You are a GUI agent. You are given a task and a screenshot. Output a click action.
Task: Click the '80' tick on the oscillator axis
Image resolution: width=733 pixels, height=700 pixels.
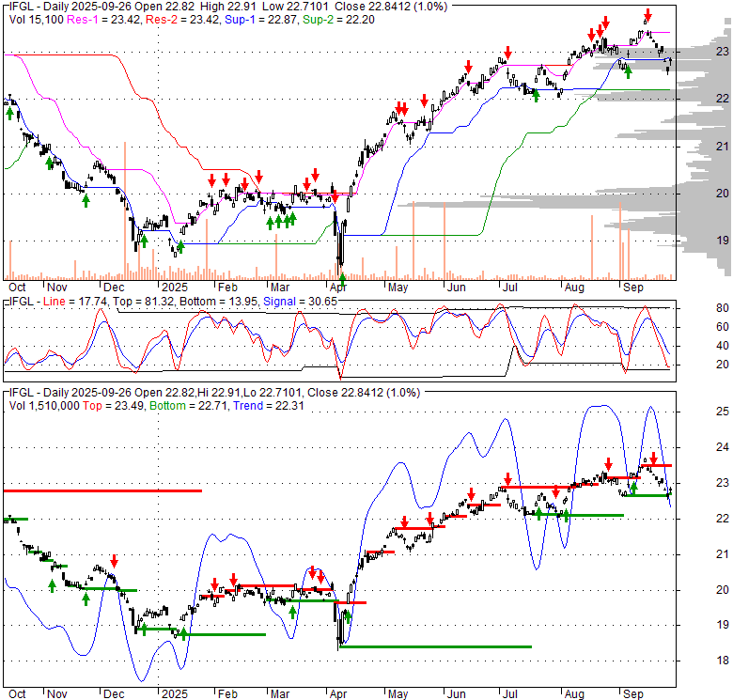coord(723,308)
